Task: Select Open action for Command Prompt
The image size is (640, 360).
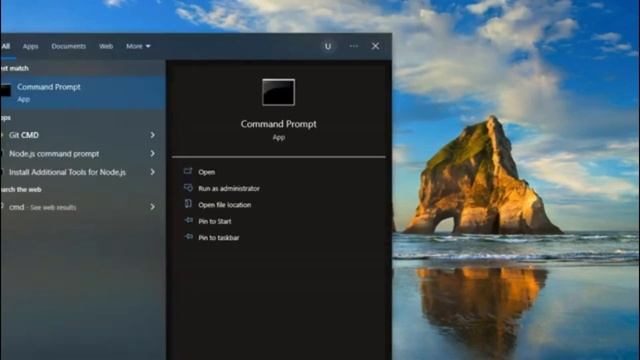Action: 207,172
